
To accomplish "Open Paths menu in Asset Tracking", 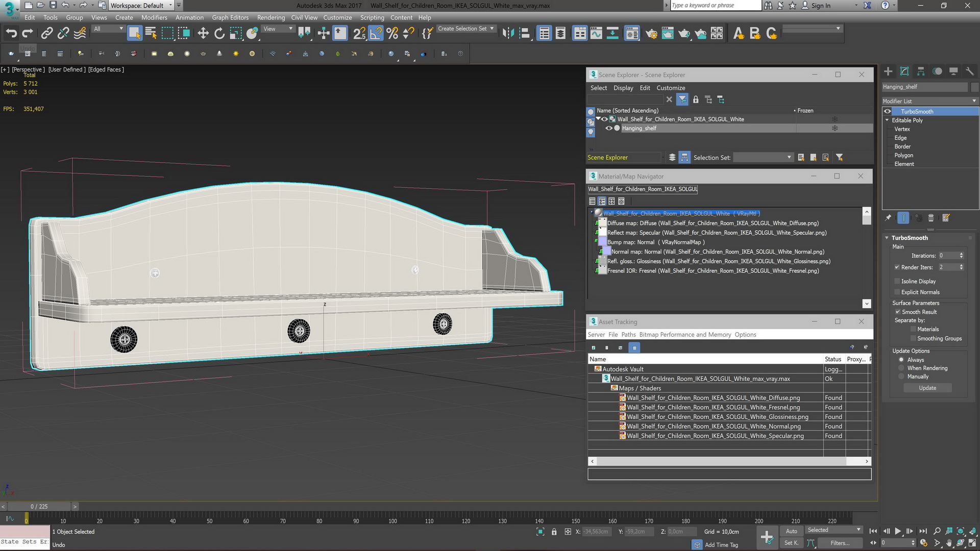I will tap(628, 335).
